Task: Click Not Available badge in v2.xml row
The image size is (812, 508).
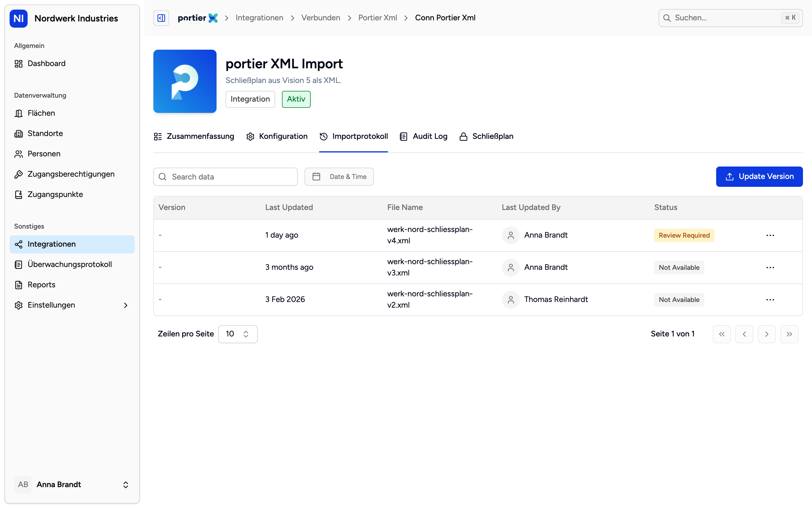Action: point(679,300)
